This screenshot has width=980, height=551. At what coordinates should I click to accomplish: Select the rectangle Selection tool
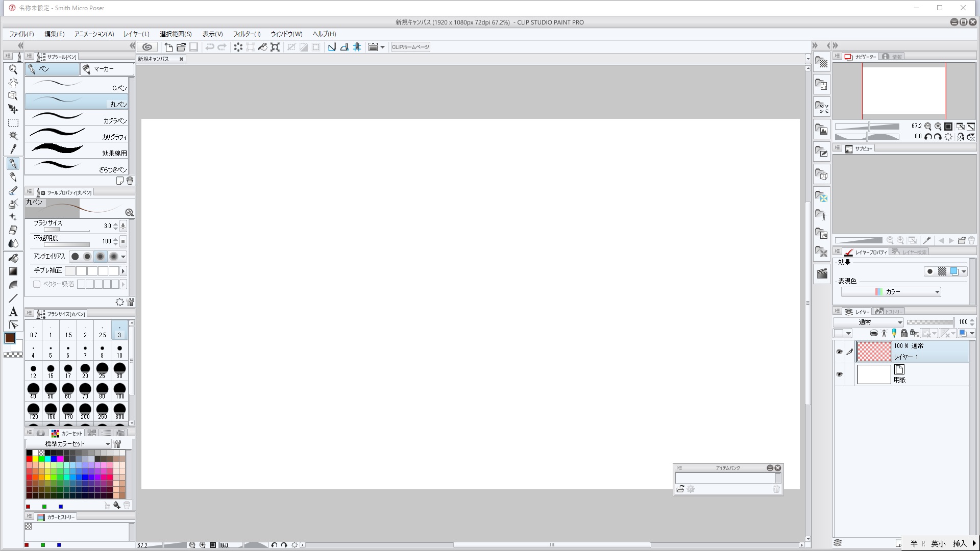[13, 123]
